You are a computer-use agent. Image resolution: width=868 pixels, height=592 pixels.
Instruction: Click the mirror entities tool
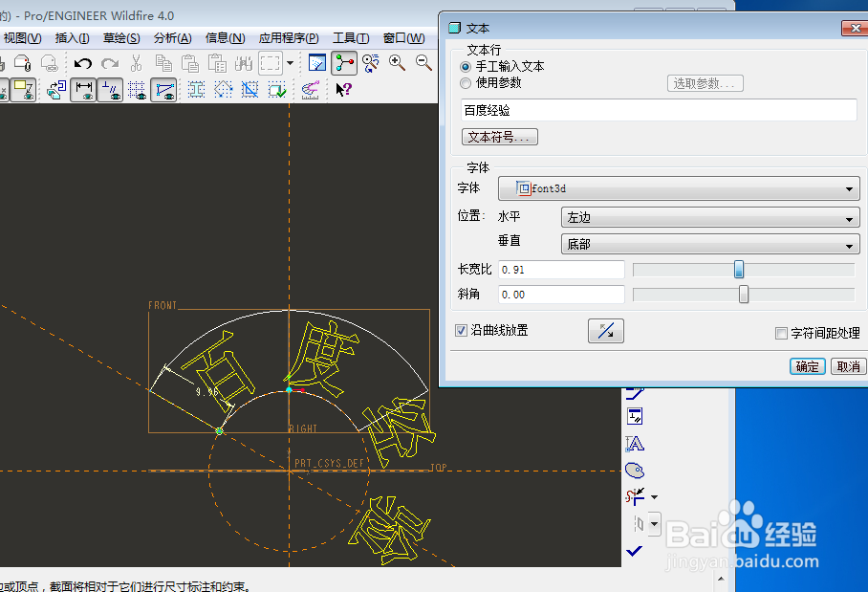point(639,523)
